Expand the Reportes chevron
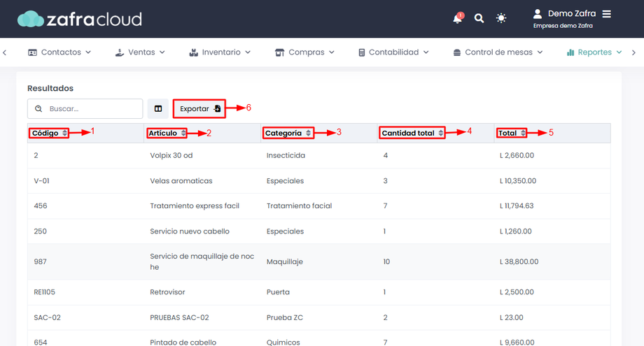This screenshot has width=644, height=346. [x=619, y=52]
